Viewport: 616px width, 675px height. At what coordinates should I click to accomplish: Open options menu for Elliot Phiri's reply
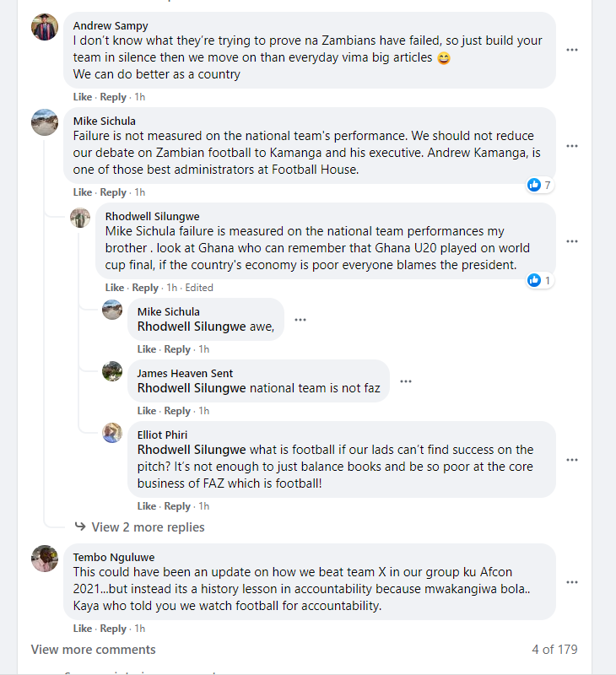point(572,460)
